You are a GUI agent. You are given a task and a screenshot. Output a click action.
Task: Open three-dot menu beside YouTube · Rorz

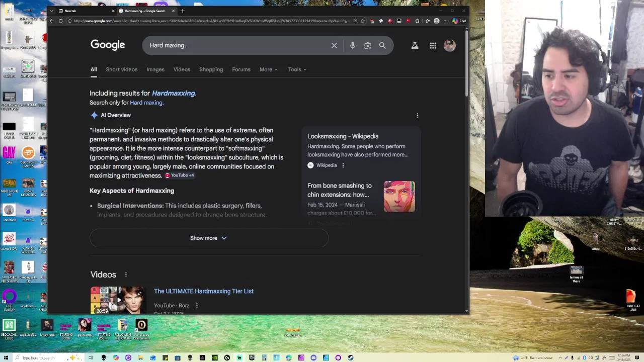point(197,306)
